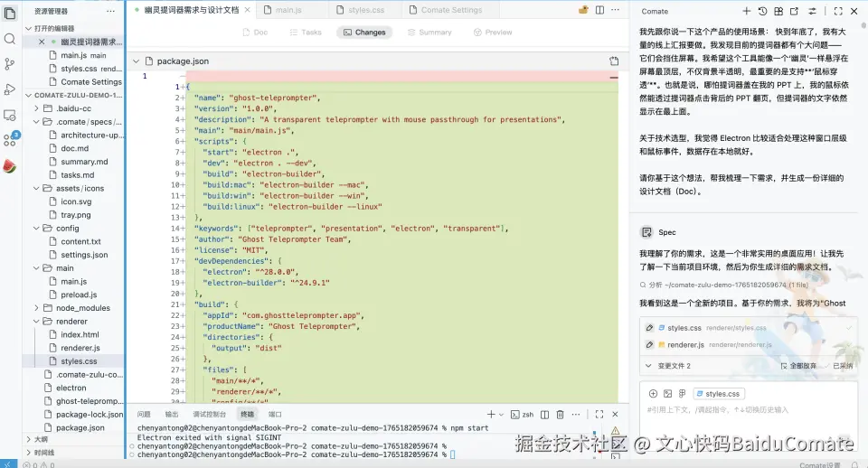This screenshot has width=868, height=468.
Task: Maximize the Comate panel icon
Action: pos(838,11)
